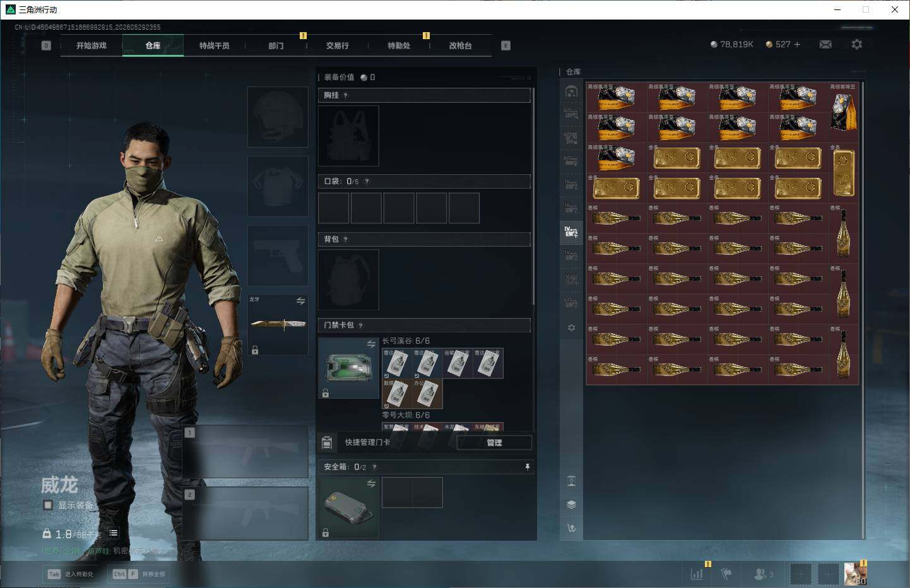Click the 装备价值 label

340,77
